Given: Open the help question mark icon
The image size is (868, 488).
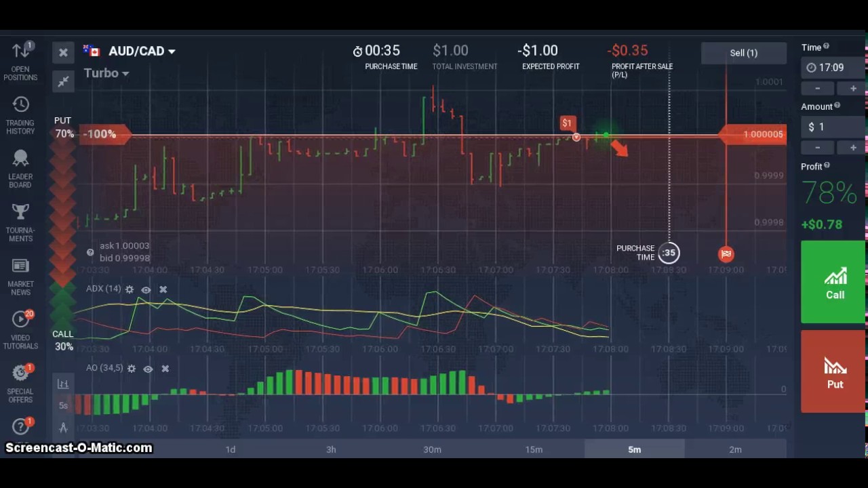Looking at the screenshot, I should click(20, 426).
